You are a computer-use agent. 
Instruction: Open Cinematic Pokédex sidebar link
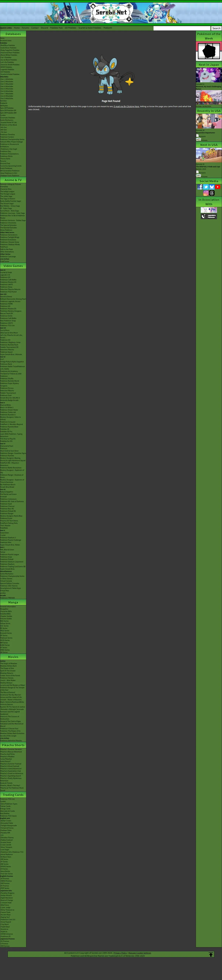point(8,118)
